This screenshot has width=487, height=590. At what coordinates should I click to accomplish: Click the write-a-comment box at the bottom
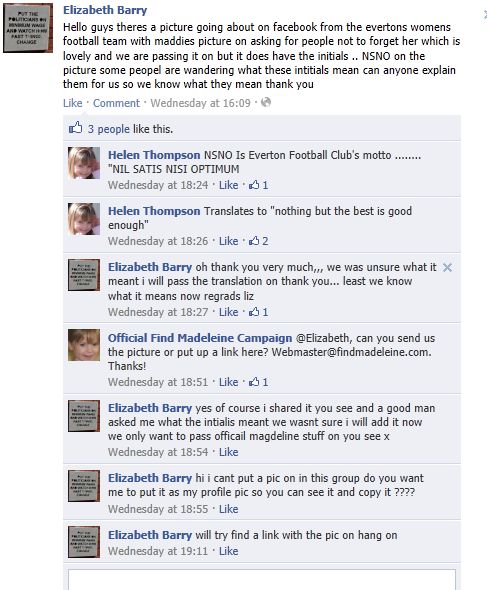click(262, 580)
